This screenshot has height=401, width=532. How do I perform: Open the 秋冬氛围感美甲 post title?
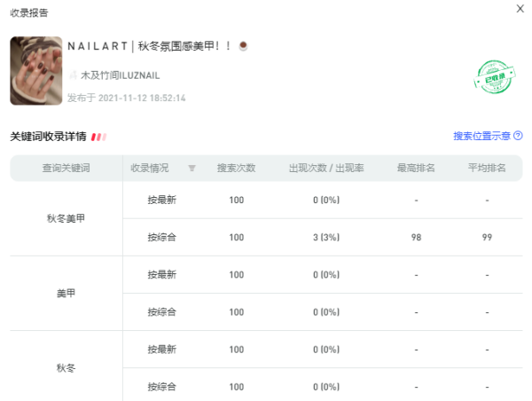(149, 46)
